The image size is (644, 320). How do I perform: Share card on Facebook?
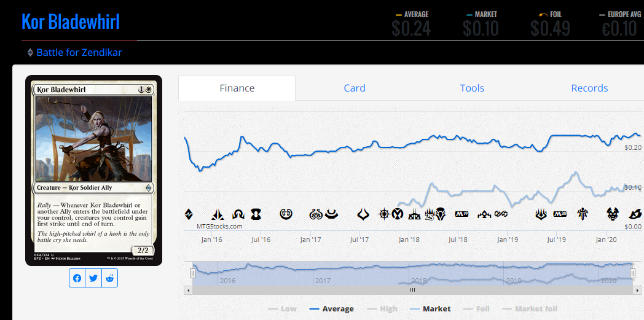[77, 278]
